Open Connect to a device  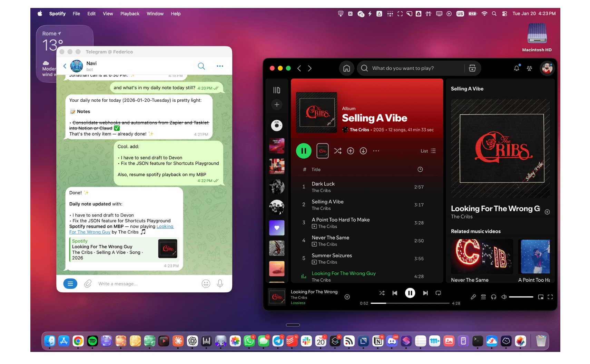[x=494, y=297]
